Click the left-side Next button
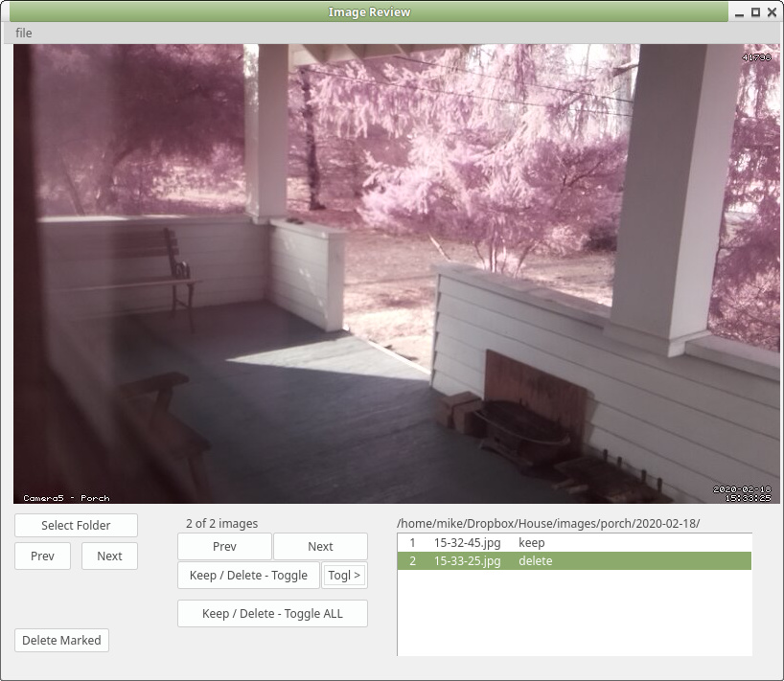The width and height of the screenshot is (784, 681). click(109, 556)
